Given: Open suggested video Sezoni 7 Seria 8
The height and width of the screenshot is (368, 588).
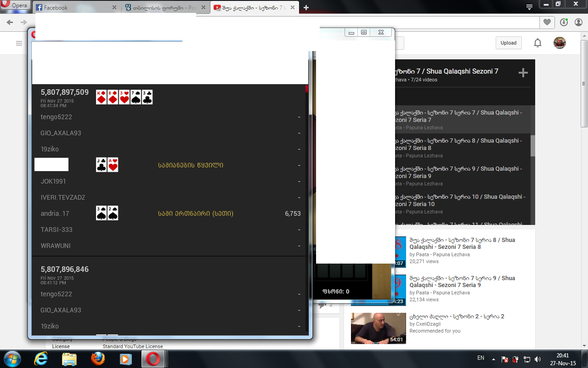Looking at the screenshot, I should point(462,243).
